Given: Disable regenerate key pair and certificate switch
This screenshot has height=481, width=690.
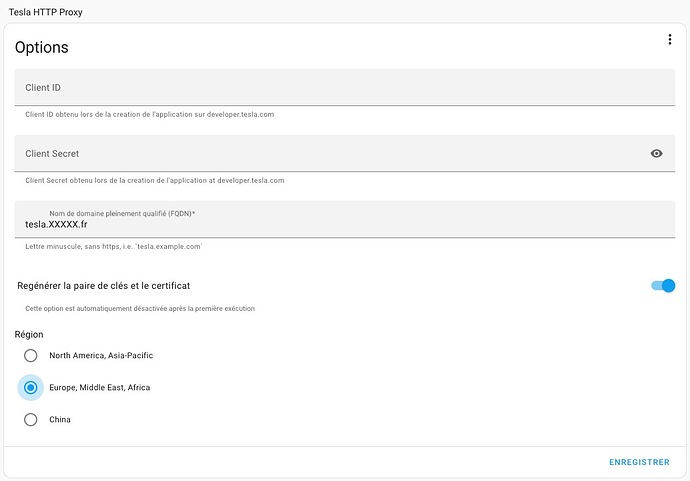Looking at the screenshot, I should click(663, 286).
